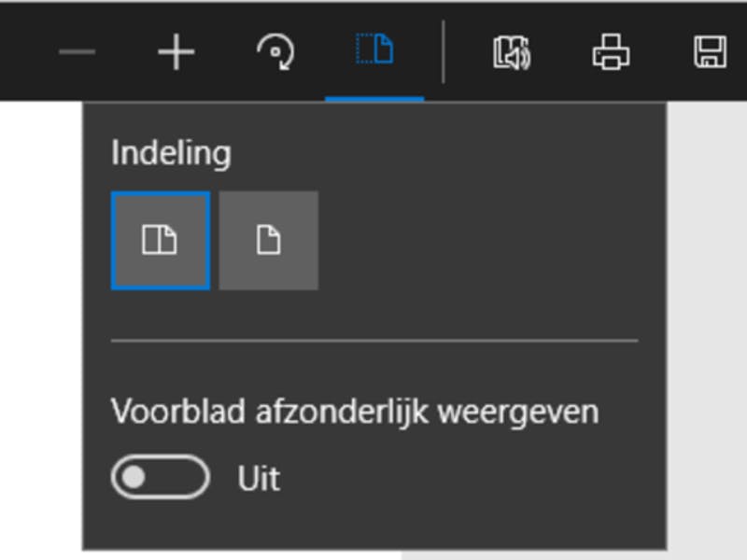Select the single-page layout option
The image size is (747, 560).
coord(269,241)
